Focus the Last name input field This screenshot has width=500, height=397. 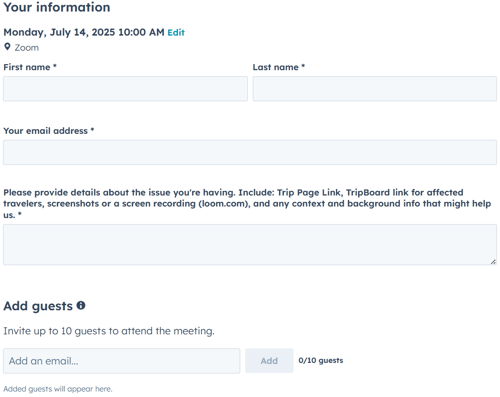[x=375, y=89]
